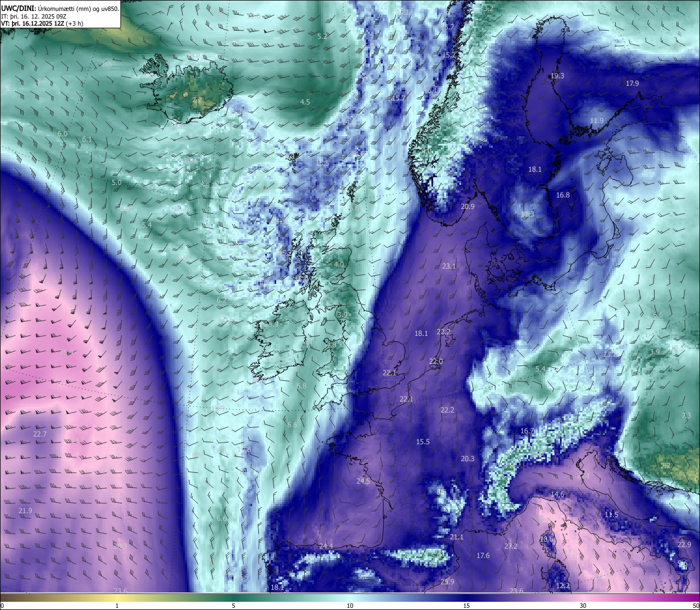Click the 23.1 value over the North Sea
Screen dimensions: 700x610
coord(449,266)
